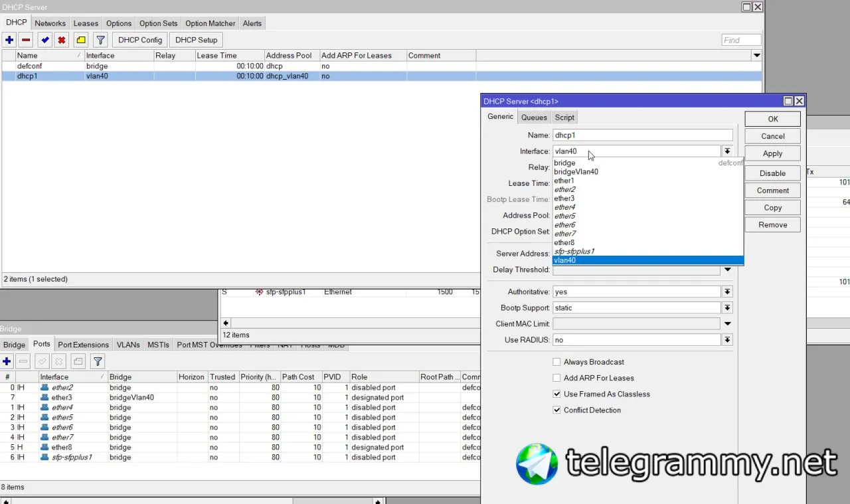Screen dimensions: 850x504
Task: Click the Name field containing dhcp1
Action: (643, 135)
